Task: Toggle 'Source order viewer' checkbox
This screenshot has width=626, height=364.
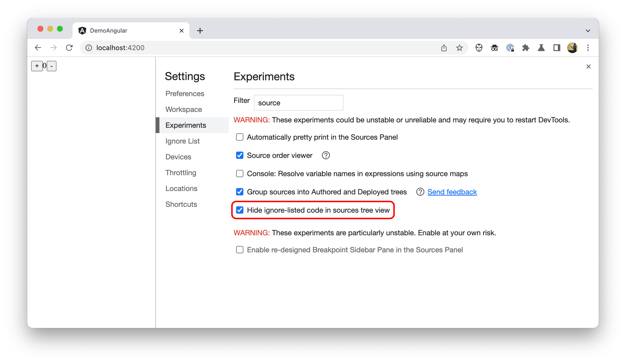Action: (239, 155)
